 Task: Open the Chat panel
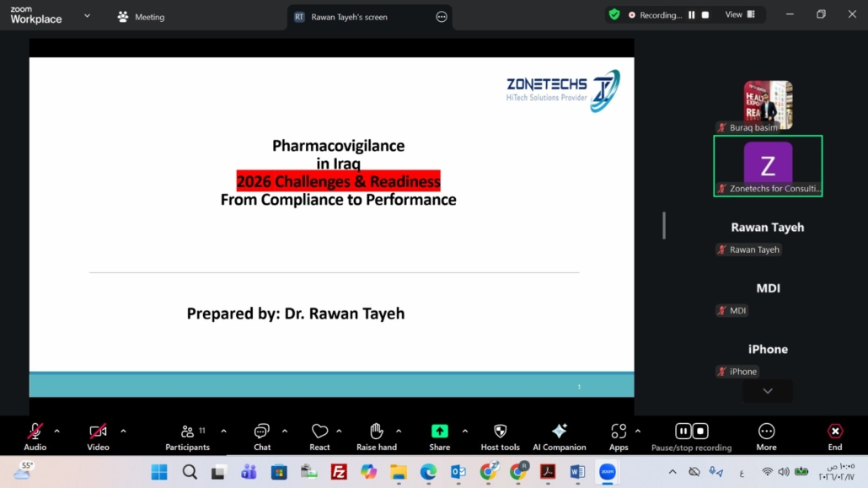[x=262, y=437]
